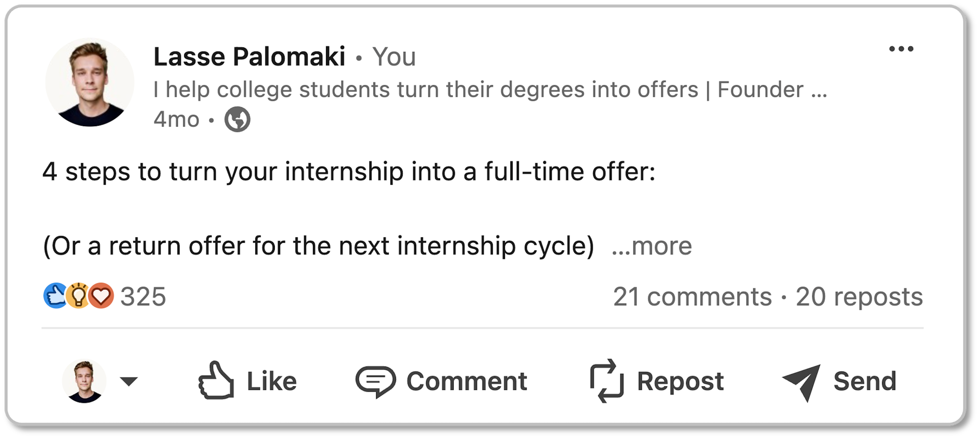Image resolution: width=980 pixels, height=438 pixels.
Task: Click the blue thumbs-up reaction icon
Action: tap(55, 296)
